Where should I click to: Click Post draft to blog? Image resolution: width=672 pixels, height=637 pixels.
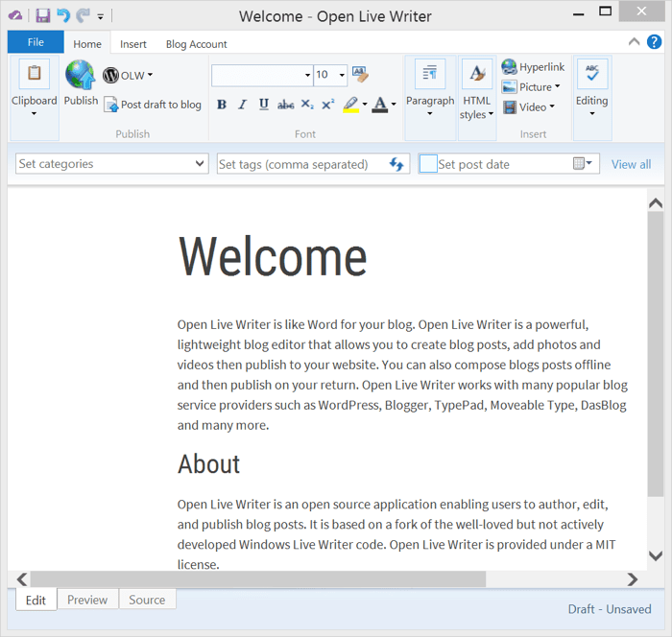[153, 105]
